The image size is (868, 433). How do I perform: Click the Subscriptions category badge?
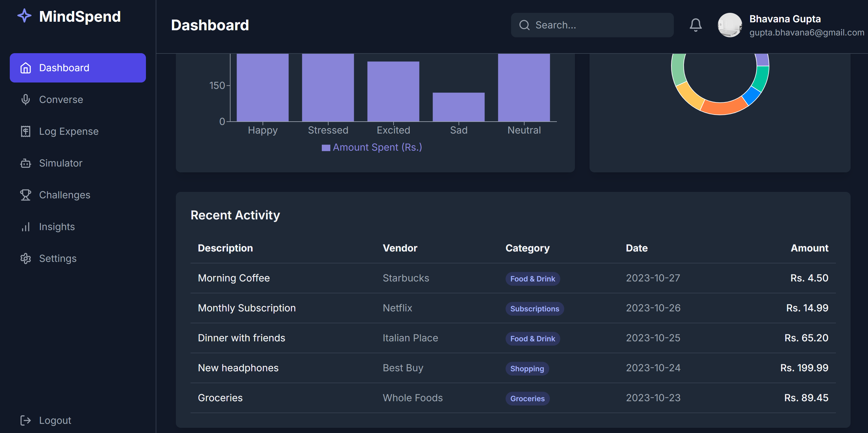tap(534, 309)
